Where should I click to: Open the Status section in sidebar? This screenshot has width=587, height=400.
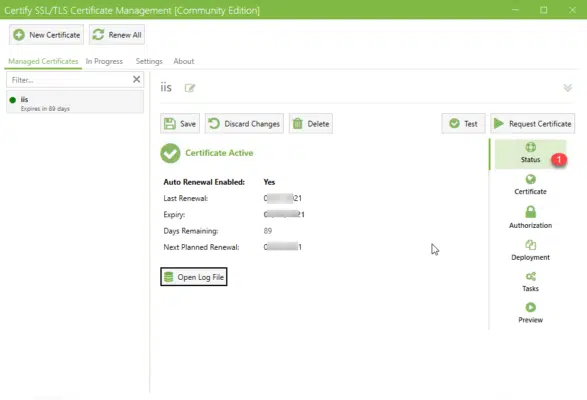click(x=530, y=154)
